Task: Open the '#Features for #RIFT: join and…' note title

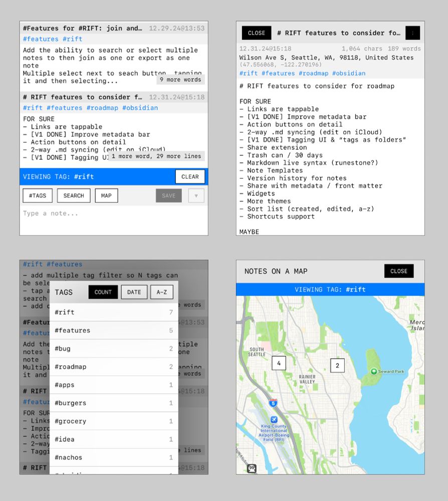Action: [83, 28]
